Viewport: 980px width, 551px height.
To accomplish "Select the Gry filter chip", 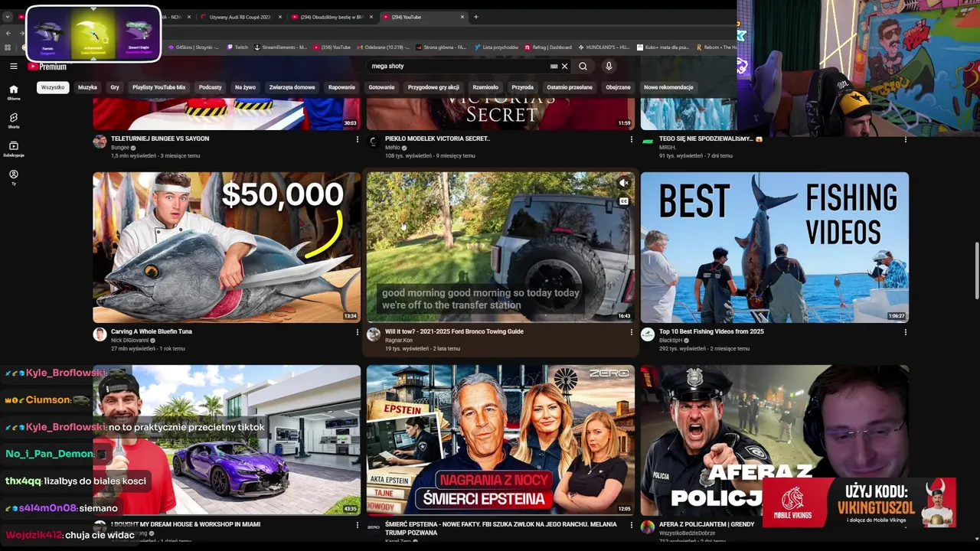I will click(x=115, y=87).
